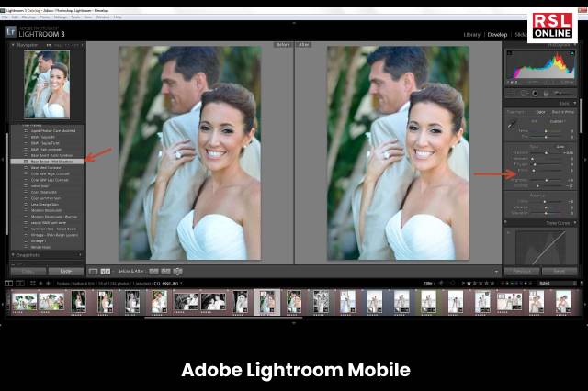The height and width of the screenshot is (391, 588).
Task: Open the Settings menu
Action: click(x=61, y=17)
